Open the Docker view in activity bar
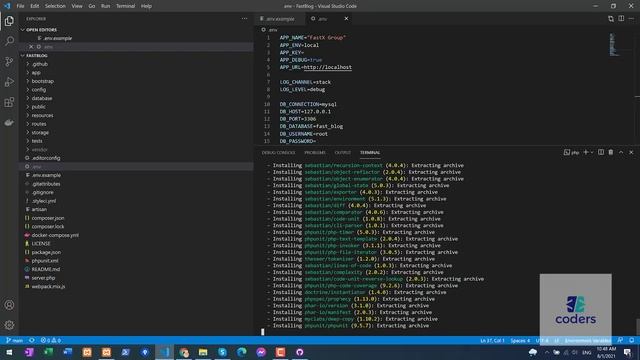 pyautogui.click(x=9, y=122)
